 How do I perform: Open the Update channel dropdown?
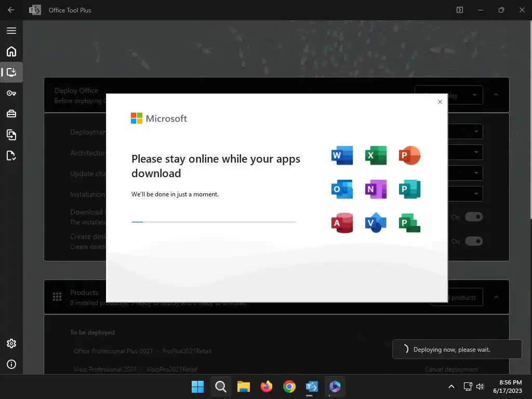[465, 173]
